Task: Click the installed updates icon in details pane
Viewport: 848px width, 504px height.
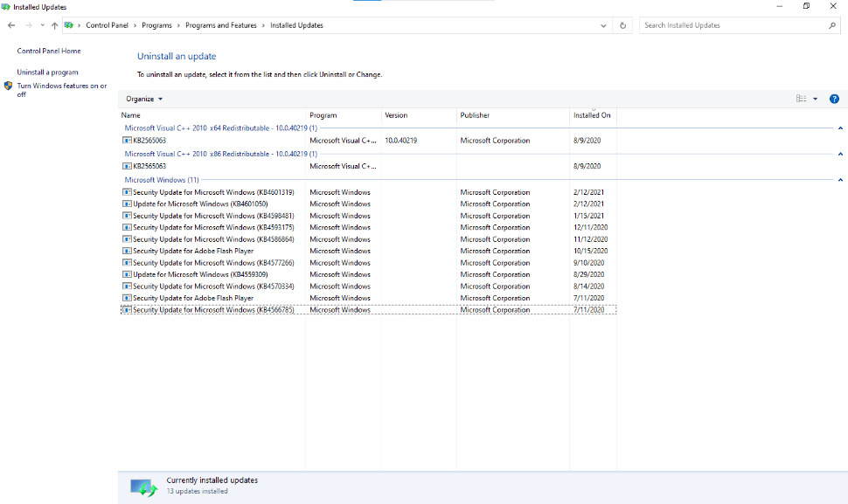Action: coord(144,487)
